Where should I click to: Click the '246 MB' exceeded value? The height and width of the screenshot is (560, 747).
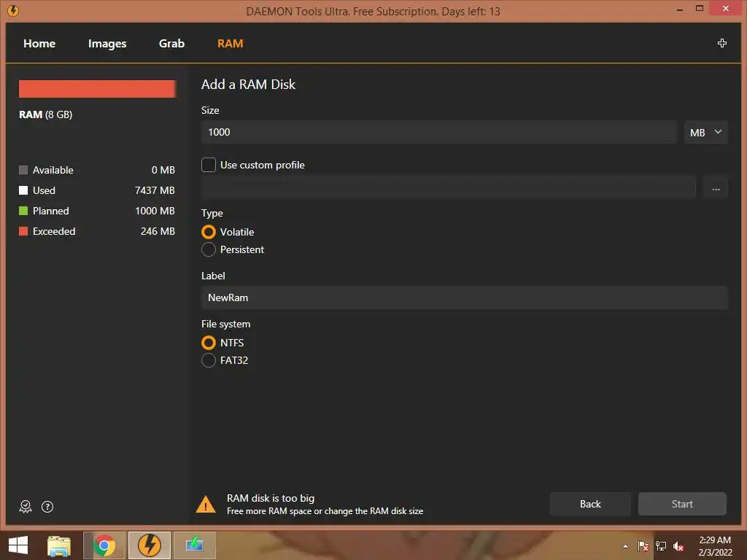[x=158, y=231]
